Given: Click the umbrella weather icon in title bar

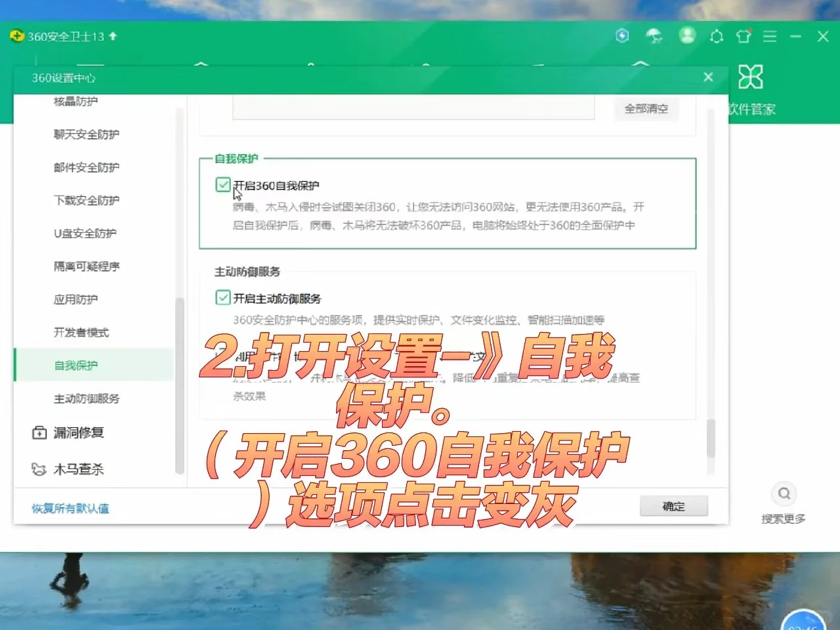Looking at the screenshot, I should point(654,36).
